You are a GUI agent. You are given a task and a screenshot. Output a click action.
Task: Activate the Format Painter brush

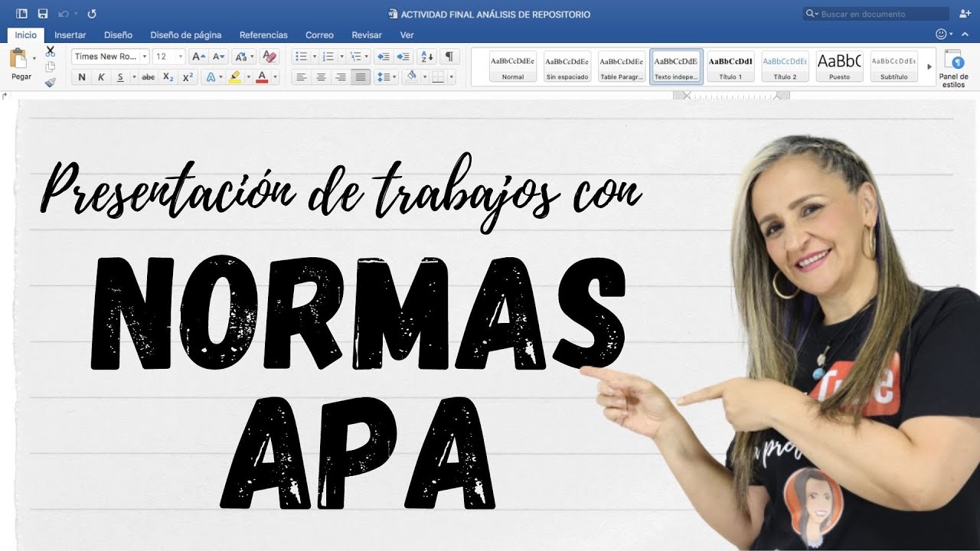coord(50,82)
